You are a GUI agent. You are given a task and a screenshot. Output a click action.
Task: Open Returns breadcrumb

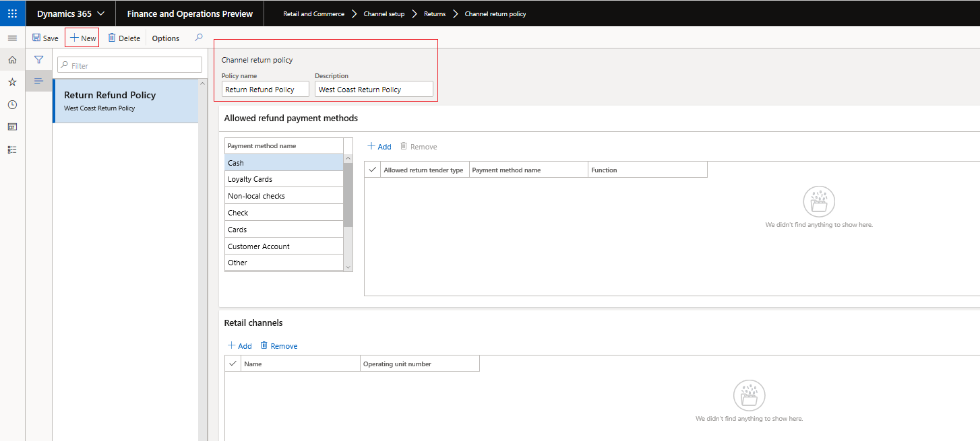coord(435,13)
